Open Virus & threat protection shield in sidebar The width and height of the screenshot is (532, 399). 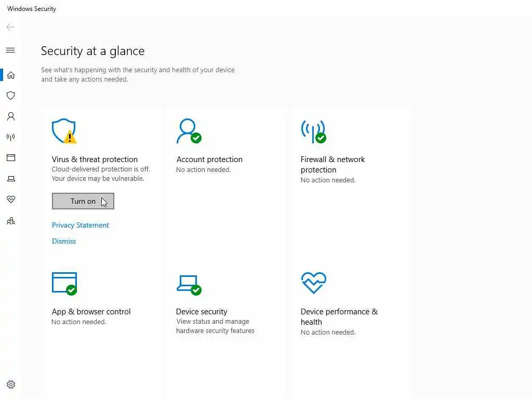[x=11, y=96]
